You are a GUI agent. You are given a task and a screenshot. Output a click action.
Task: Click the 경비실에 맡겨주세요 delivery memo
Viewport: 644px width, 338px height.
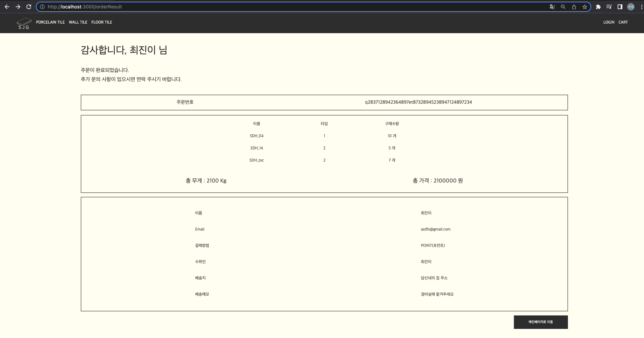click(437, 294)
